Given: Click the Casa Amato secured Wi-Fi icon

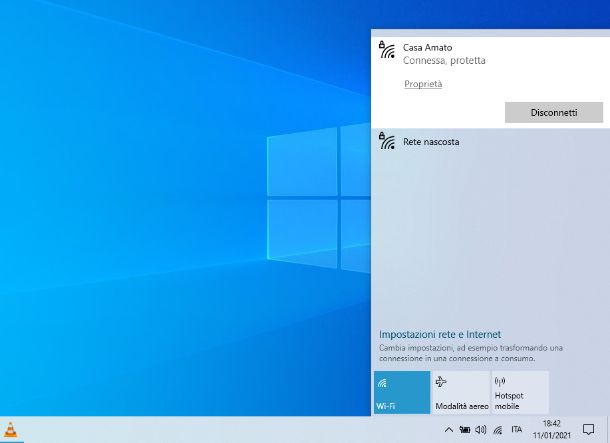Looking at the screenshot, I should point(387,50).
